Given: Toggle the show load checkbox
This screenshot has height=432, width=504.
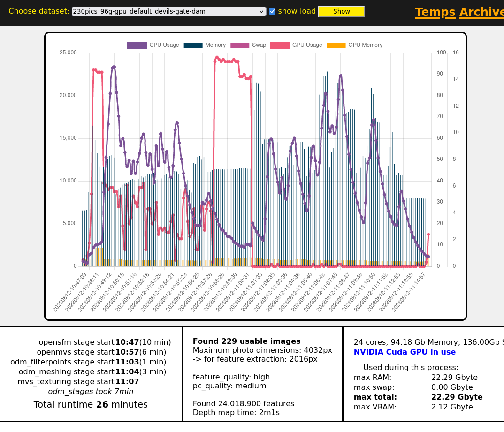Looking at the screenshot, I should pyautogui.click(x=272, y=11).
